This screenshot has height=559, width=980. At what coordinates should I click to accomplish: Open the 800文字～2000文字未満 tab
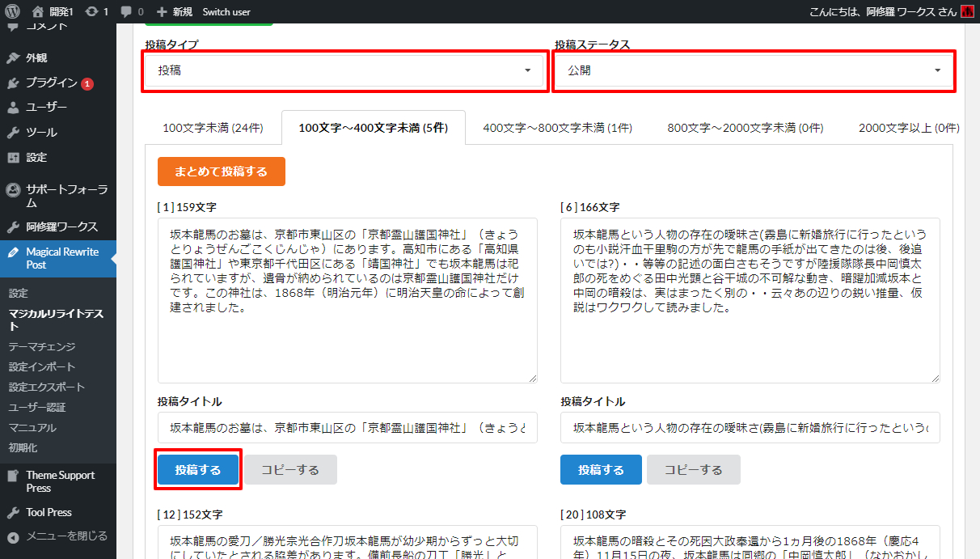(x=745, y=128)
